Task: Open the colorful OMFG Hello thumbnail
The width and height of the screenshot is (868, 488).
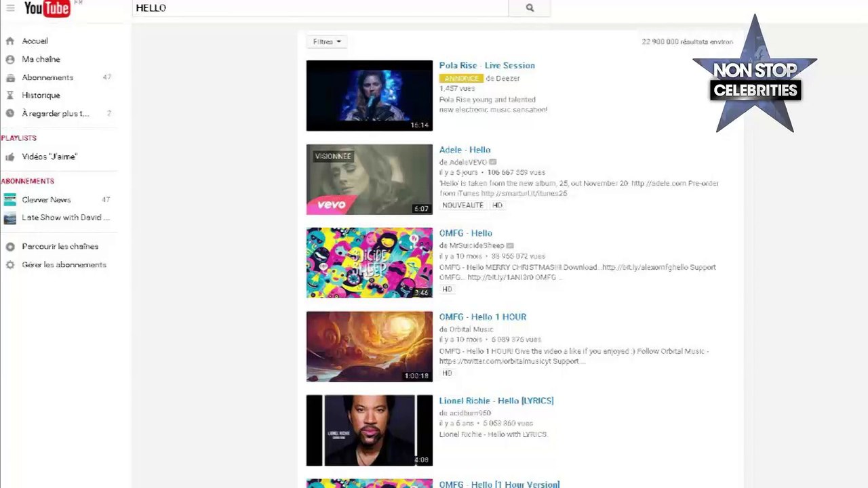Action: (x=369, y=263)
